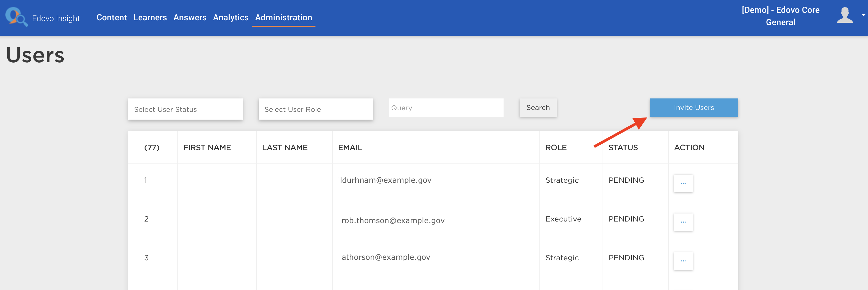
Task: Go to the Learners tab
Action: pos(150,17)
